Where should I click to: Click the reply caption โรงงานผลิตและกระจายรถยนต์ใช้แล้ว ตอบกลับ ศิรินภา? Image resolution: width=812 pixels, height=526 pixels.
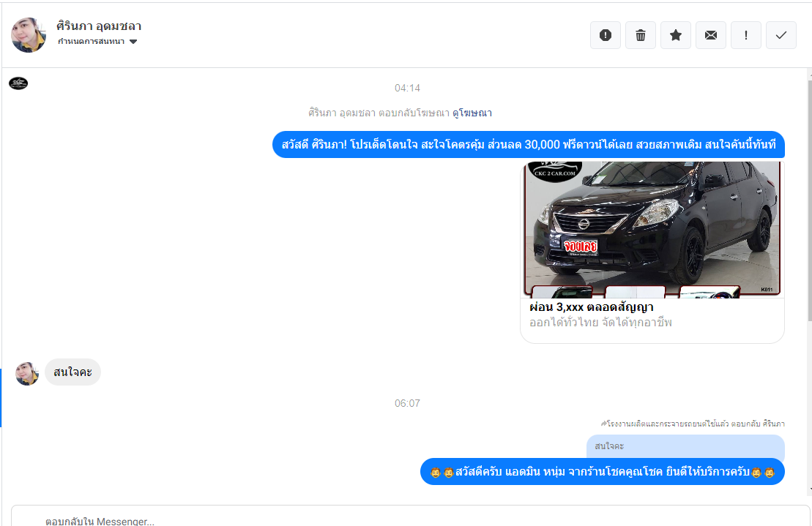[x=693, y=424]
